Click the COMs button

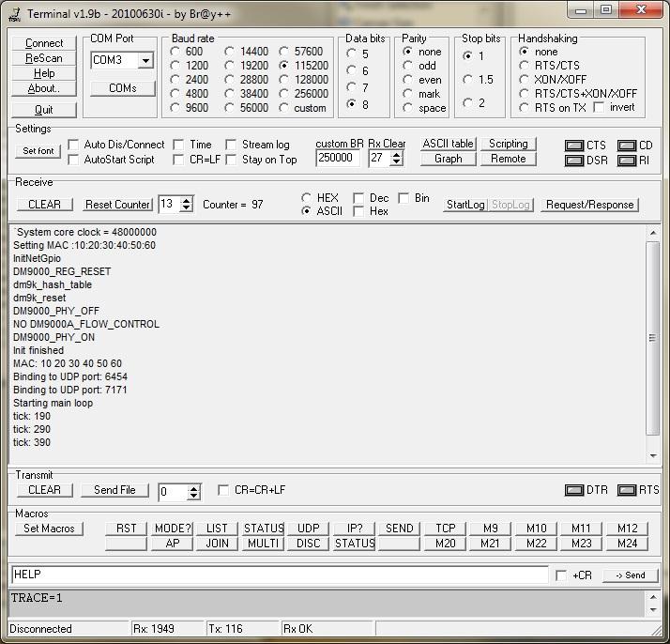pos(123,88)
